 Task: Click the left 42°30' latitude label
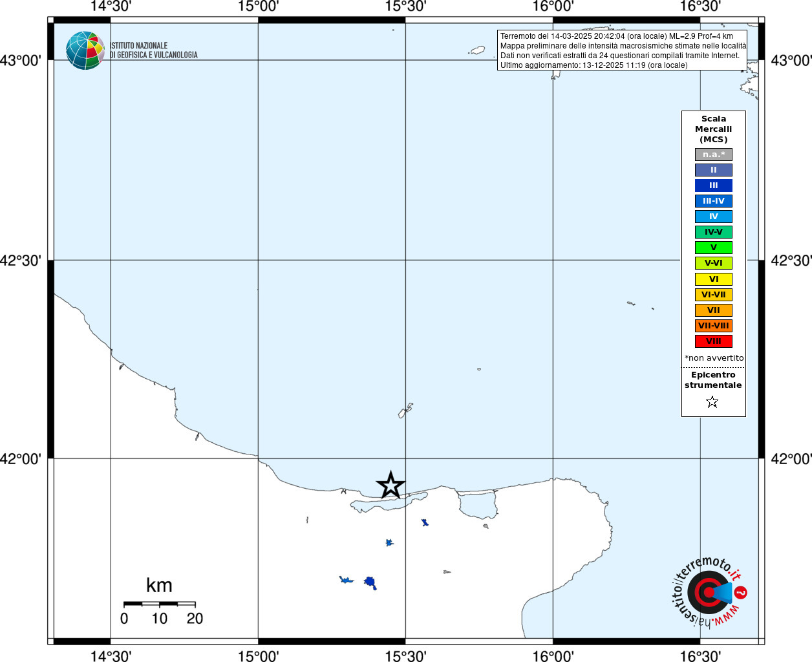(21, 261)
